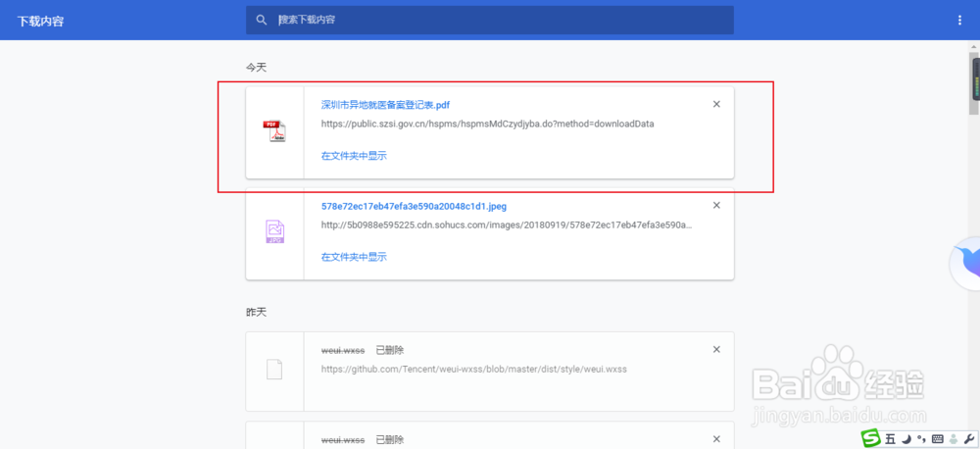The width and height of the screenshot is (980, 449).
Task: Click the 下载内容 page title
Action: [x=40, y=22]
